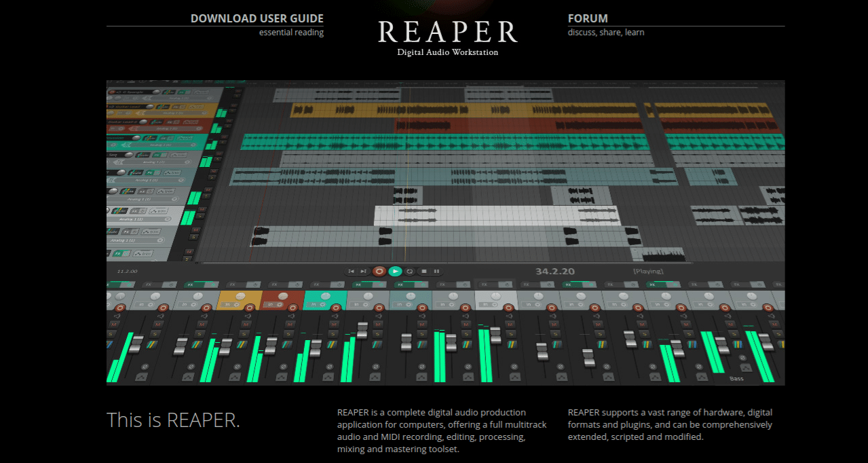
Task: Click the Play button in the transport bar
Action: click(396, 272)
